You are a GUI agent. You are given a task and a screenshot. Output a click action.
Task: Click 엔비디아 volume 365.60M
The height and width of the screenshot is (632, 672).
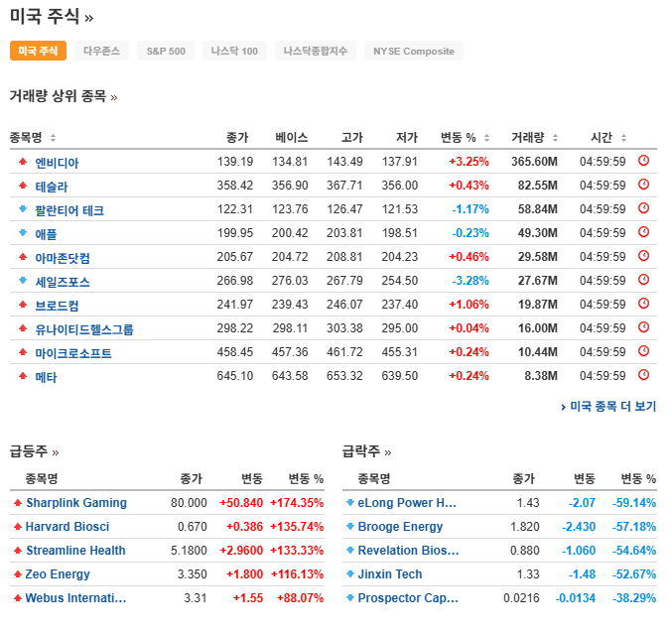point(534,162)
